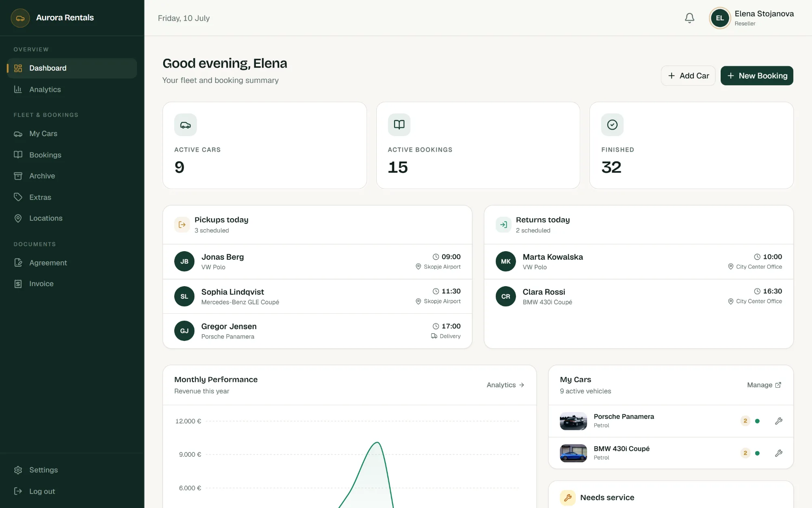The height and width of the screenshot is (508, 812).
Task: Click the Active Cars card car icon
Action: (186, 125)
